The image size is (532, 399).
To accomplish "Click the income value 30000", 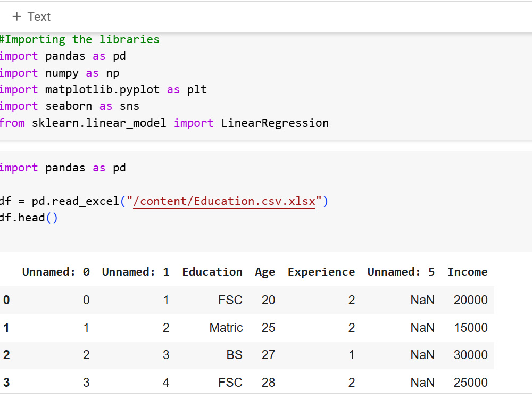I will [471, 355].
